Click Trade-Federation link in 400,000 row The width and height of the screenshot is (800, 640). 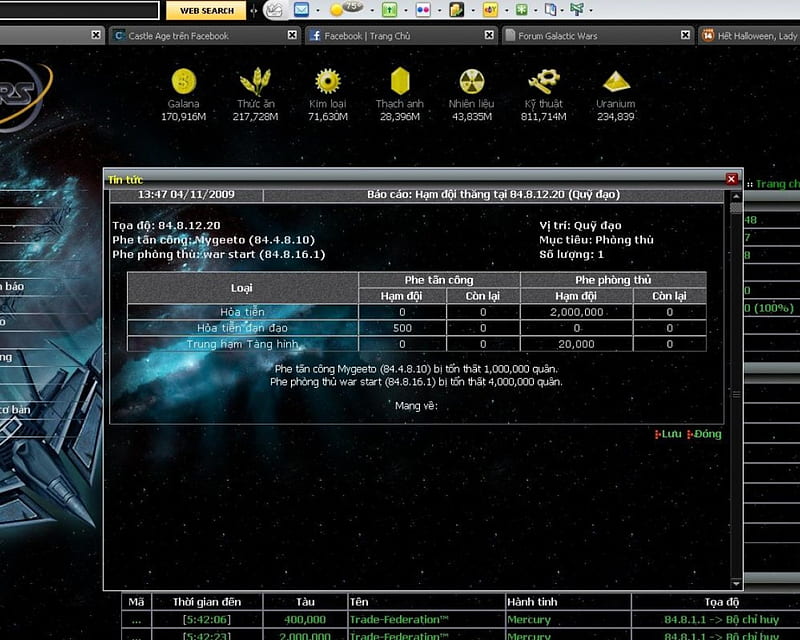398,620
